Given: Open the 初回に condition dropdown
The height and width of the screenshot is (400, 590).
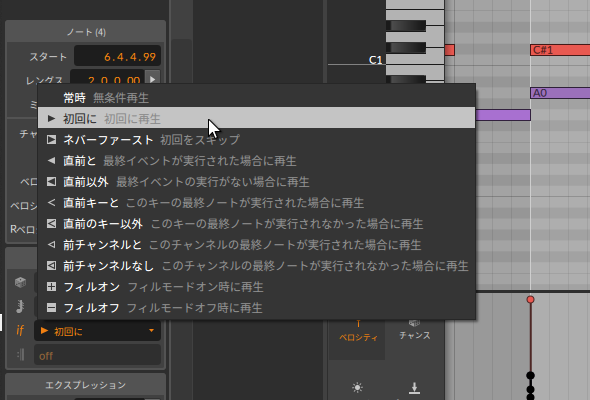Looking at the screenshot, I should click(x=97, y=331).
